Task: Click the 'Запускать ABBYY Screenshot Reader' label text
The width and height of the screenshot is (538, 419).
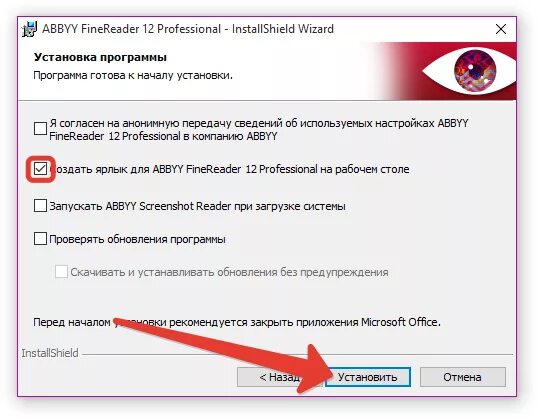Action: click(x=197, y=206)
